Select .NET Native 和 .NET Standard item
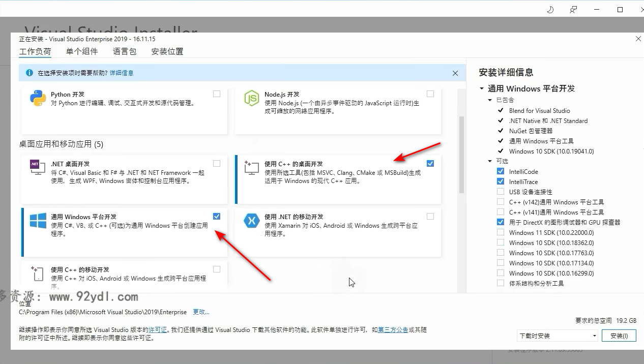Image resolution: width=644 pixels, height=364 pixels. 548,120
